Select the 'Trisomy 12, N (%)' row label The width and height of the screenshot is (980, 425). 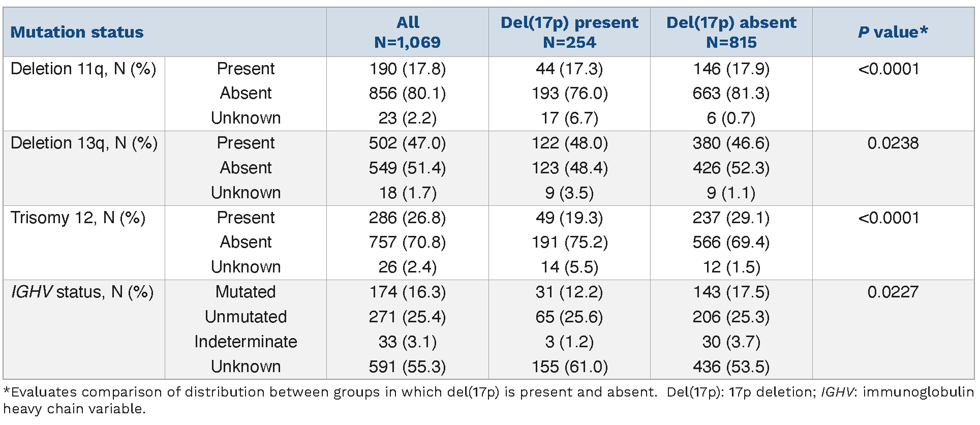click(78, 218)
